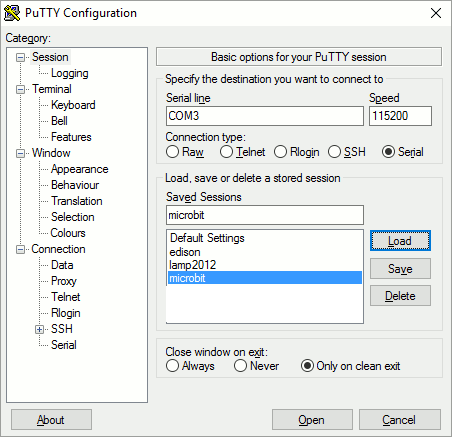The image size is (452, 437).
Task: Click the Serial line field with COM3
Action: click(x=265, y=116)
